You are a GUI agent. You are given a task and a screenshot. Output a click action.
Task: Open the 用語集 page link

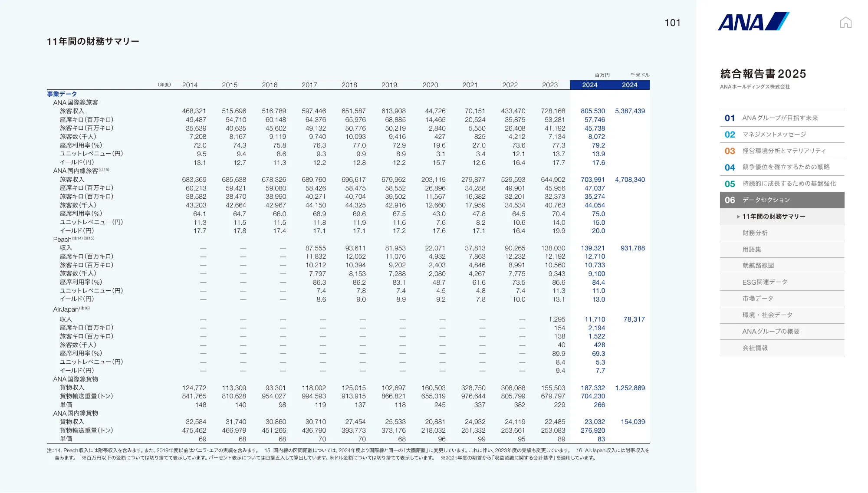[752, 250]
